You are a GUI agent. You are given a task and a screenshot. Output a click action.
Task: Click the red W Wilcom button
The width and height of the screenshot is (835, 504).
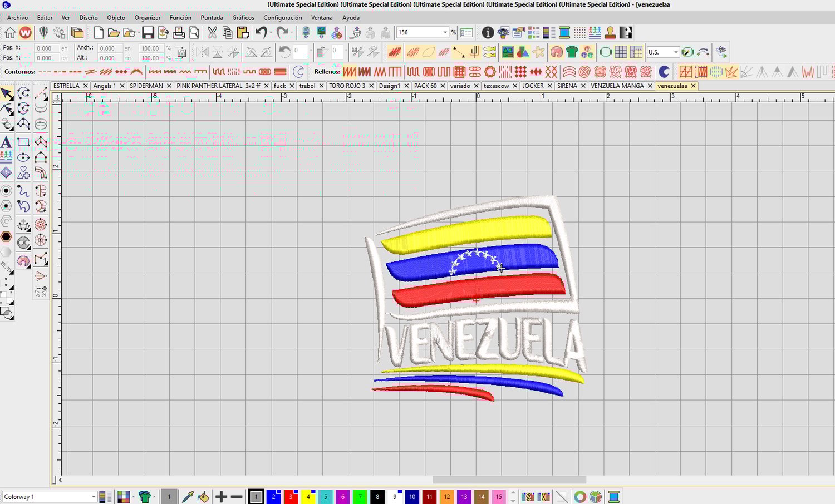pos(25,33)
